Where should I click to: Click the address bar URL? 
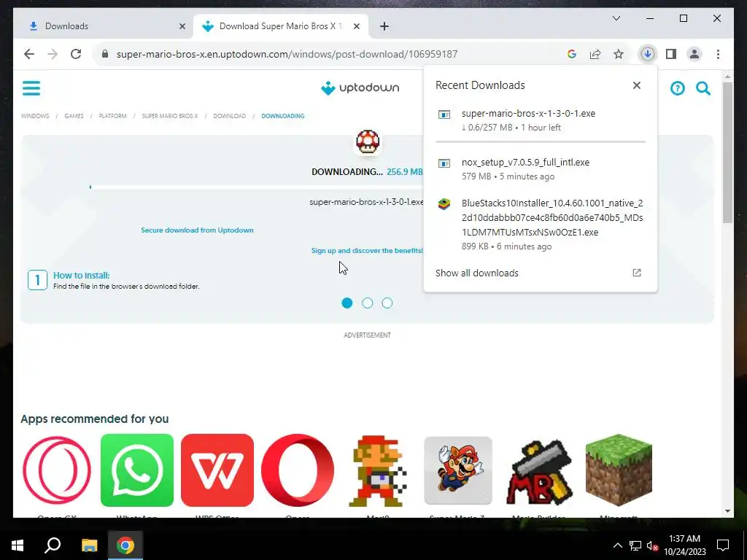click(287, 54)
